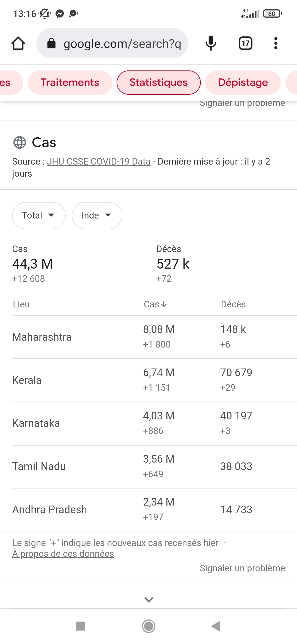Tap the globe icon next to Cas
This screenshot has height=644, width=297.
pyautogui.click(x=20, y=143)
